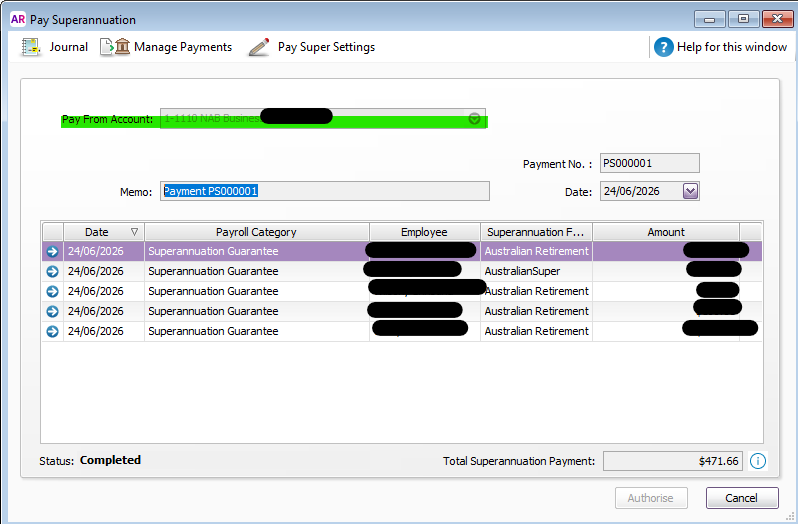Minimize the Pay Superannuation window
798x524 pixels.
[709, 19]
